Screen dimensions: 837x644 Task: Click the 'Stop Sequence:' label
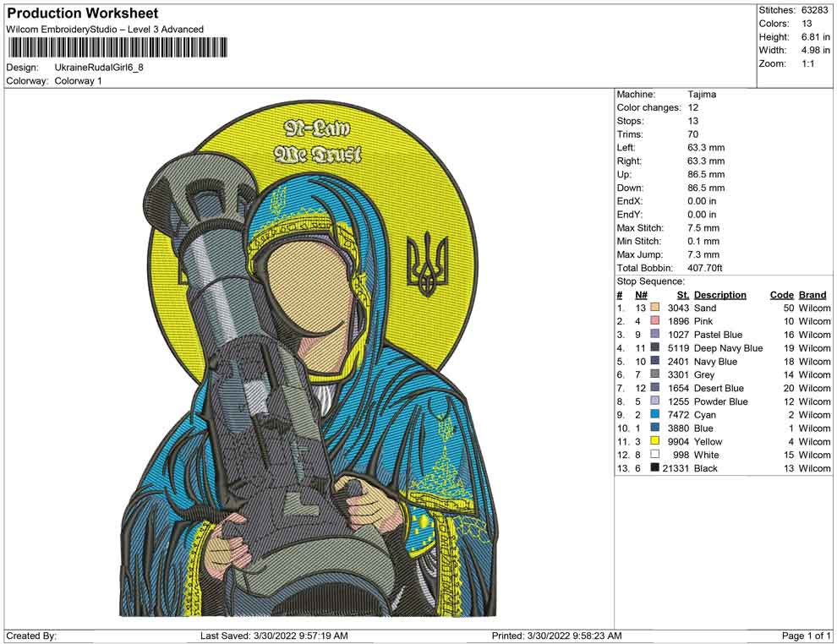[x=650, y=281]
